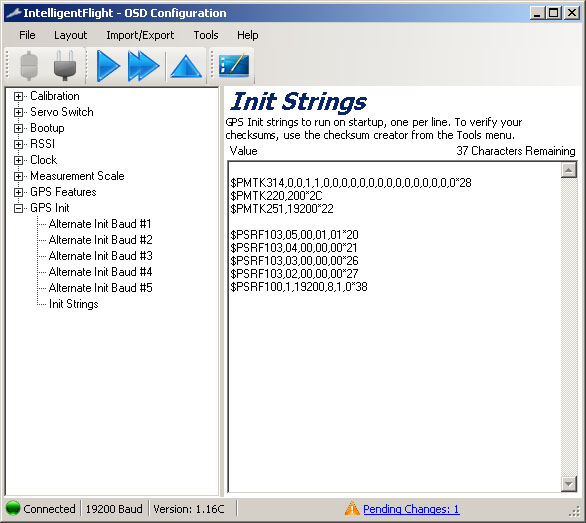This screenshot has height=523, width=586.
Task: Expand the Bootup tree node
Action: [18, 128]
